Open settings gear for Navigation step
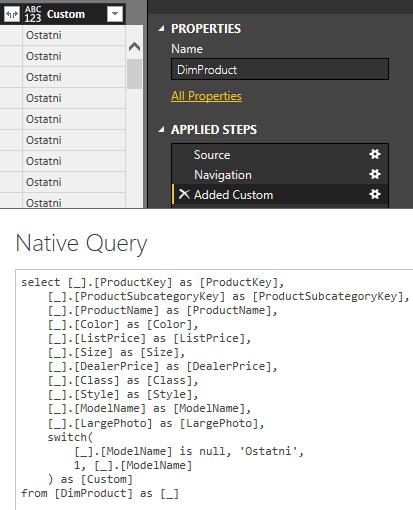The image size is (413, 510). coord(375,174)
